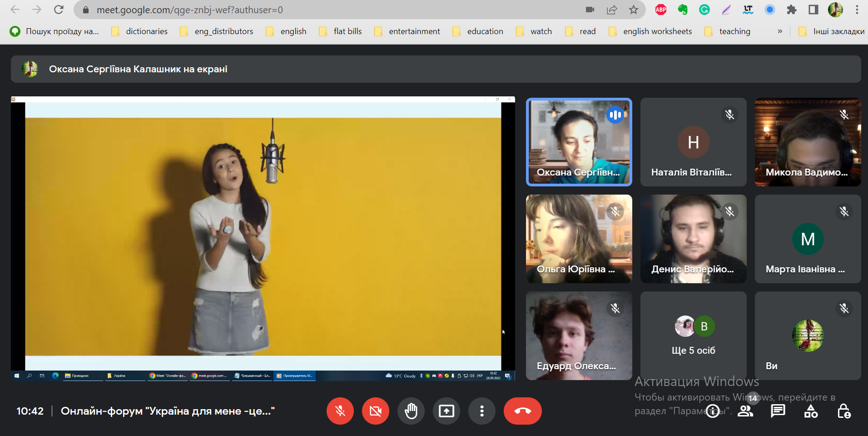View site information via the lock icon
Image resolution: width=868 pixels, height=436 pixels.
coord(85,10)
